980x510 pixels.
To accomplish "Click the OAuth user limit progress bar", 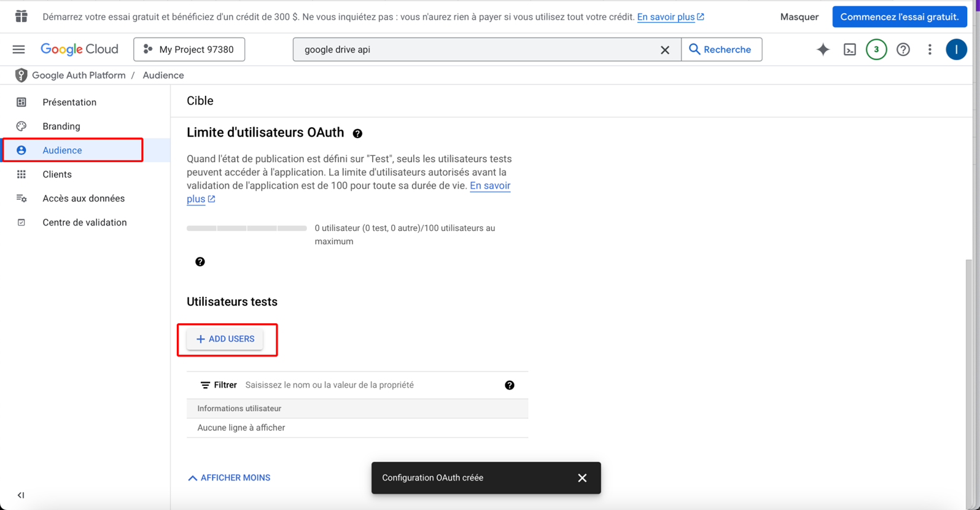I will coord(246,228).
